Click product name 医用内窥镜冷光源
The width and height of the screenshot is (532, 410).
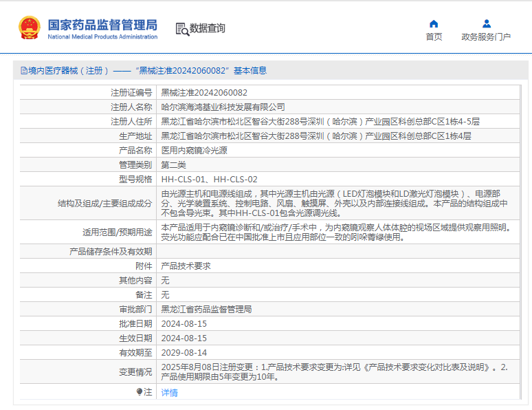[194, 150]
